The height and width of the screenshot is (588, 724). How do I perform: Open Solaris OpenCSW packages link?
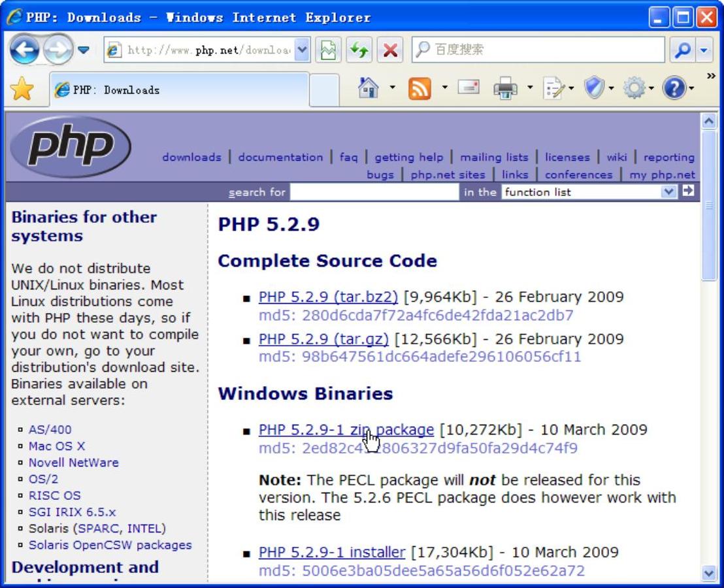(x=110, y=545)
